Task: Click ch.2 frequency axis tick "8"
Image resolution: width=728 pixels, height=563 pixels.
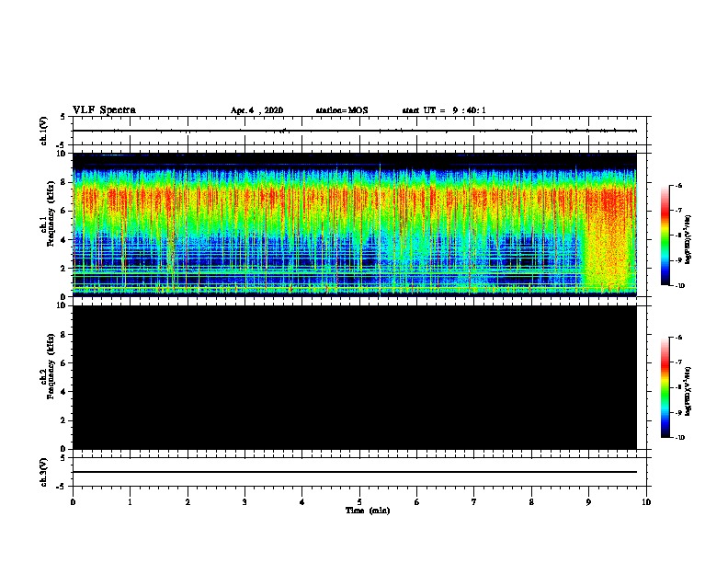Action: [x=64, y=335]
